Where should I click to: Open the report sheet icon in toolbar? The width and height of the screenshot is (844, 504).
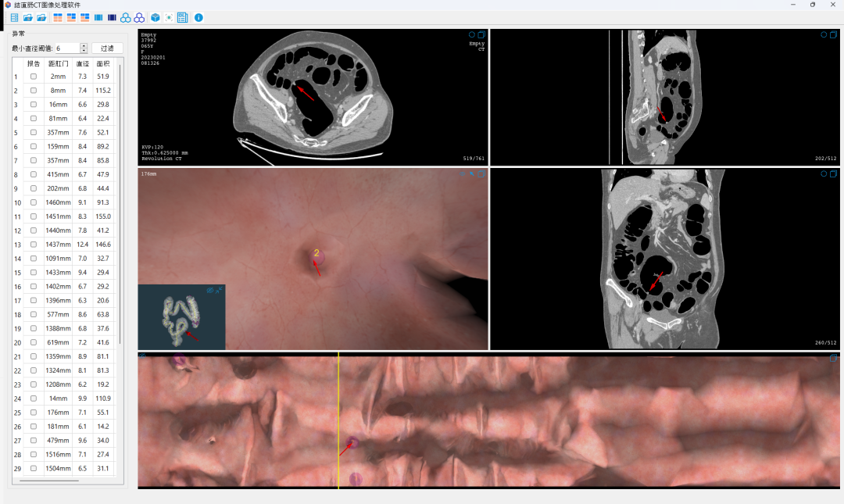click(182, 18)
